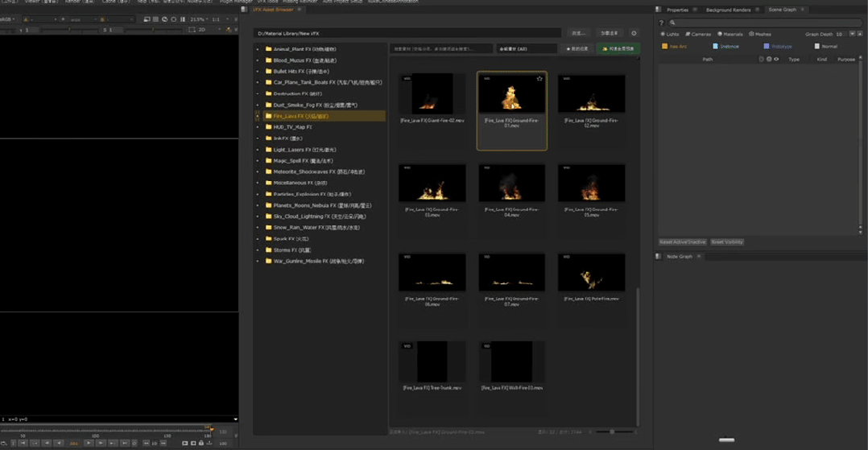Adjust the thumbnail size slider at the bottom
The width and height of the screenshot is (868, 450).
612,432
